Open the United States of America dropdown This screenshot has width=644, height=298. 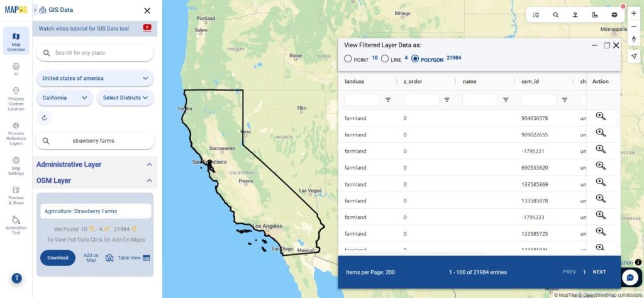coord(94,79)
